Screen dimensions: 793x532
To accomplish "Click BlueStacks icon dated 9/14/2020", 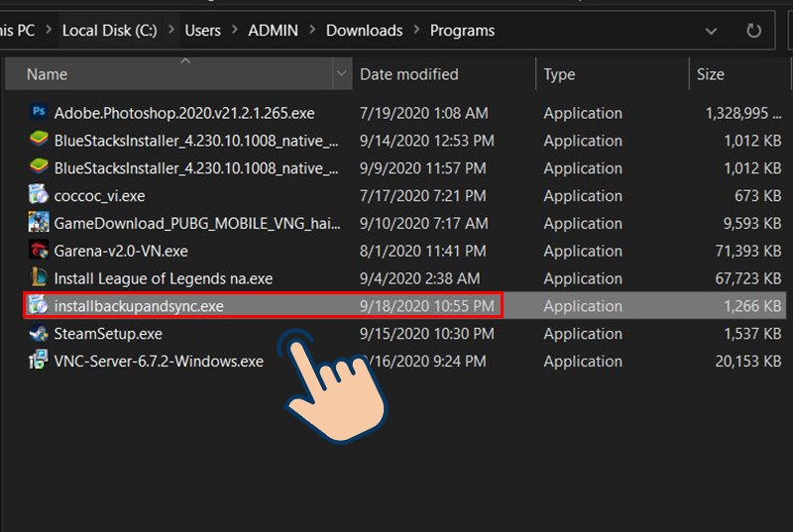I will point(39,140).
